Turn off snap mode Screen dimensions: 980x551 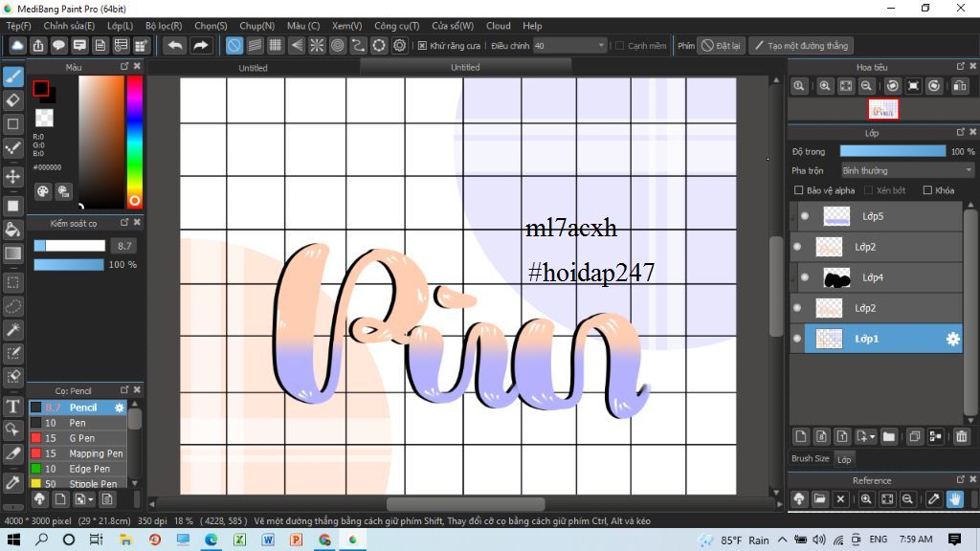(234, 46)
